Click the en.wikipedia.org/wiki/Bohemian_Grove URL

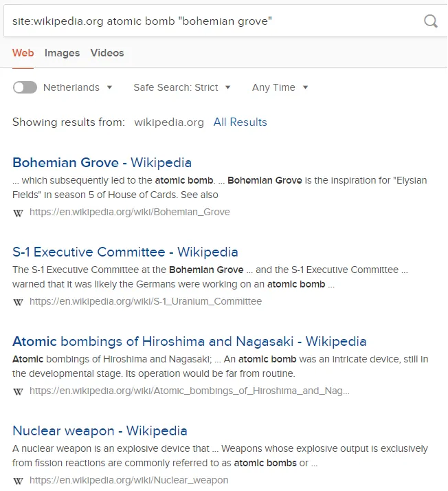click(x=129, y=212)
